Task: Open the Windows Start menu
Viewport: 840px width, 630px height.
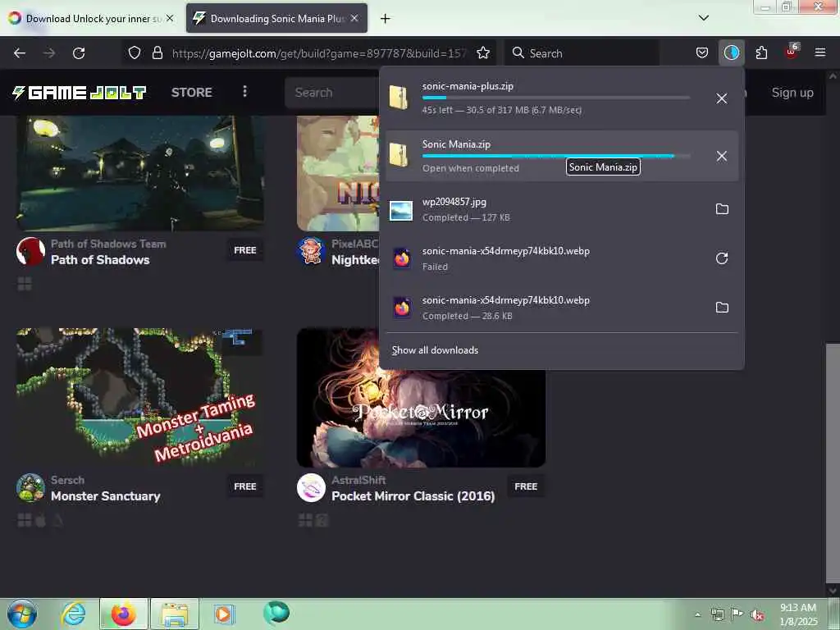Action: 22,614
